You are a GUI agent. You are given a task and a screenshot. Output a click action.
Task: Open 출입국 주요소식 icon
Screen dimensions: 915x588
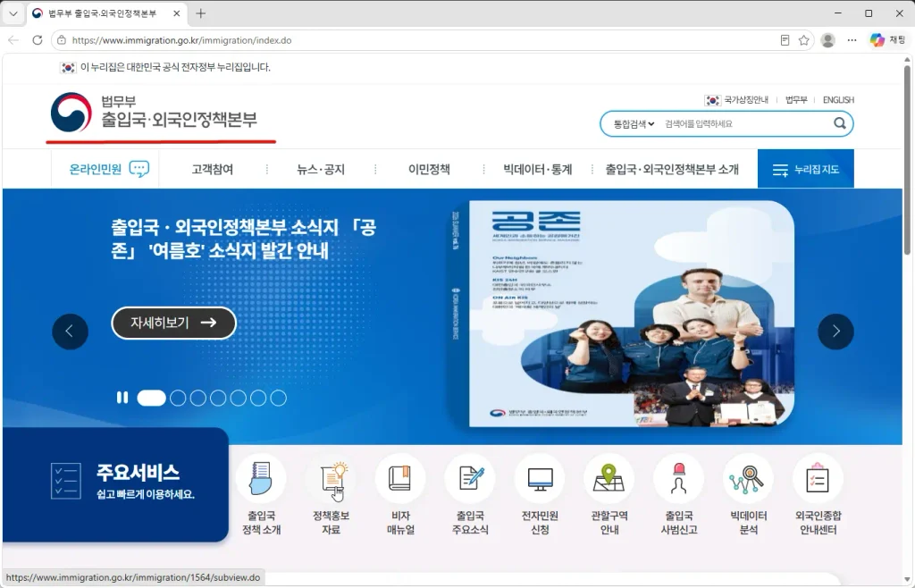point(470,480)
